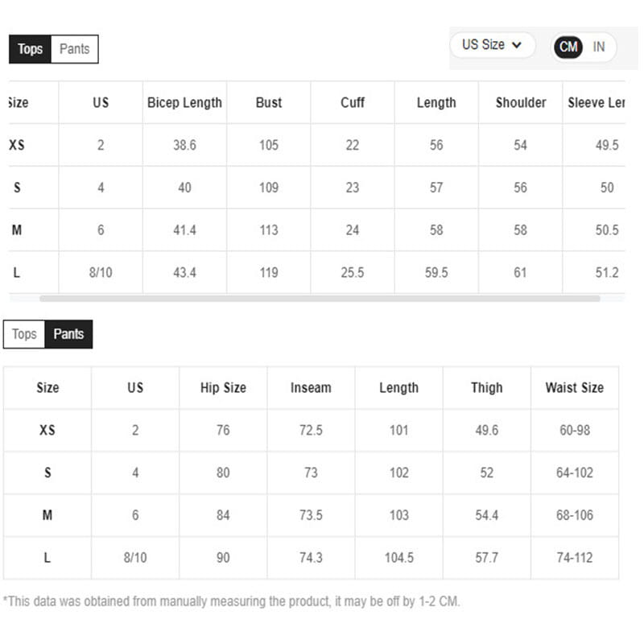
Task: Click the Inseam column header
Action: pos(311,387)
